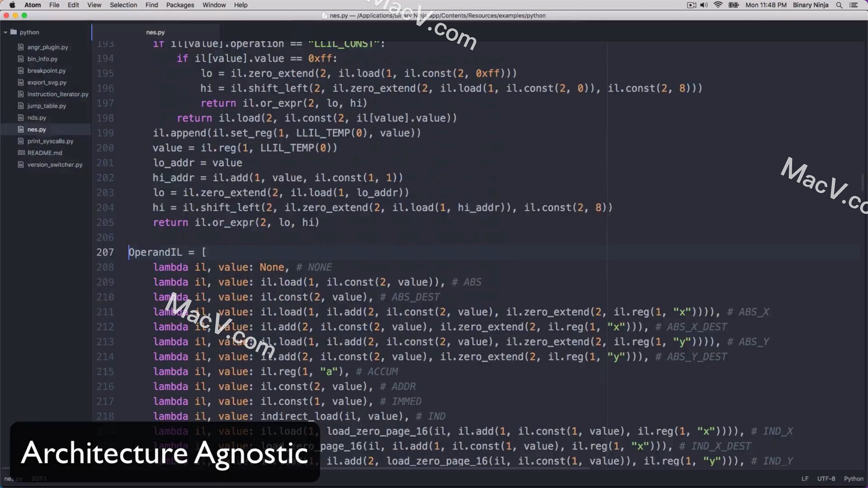Open the Notification Center list icon
The width and height of the screenshot is (868, 488).
click(x=854, y=5)
